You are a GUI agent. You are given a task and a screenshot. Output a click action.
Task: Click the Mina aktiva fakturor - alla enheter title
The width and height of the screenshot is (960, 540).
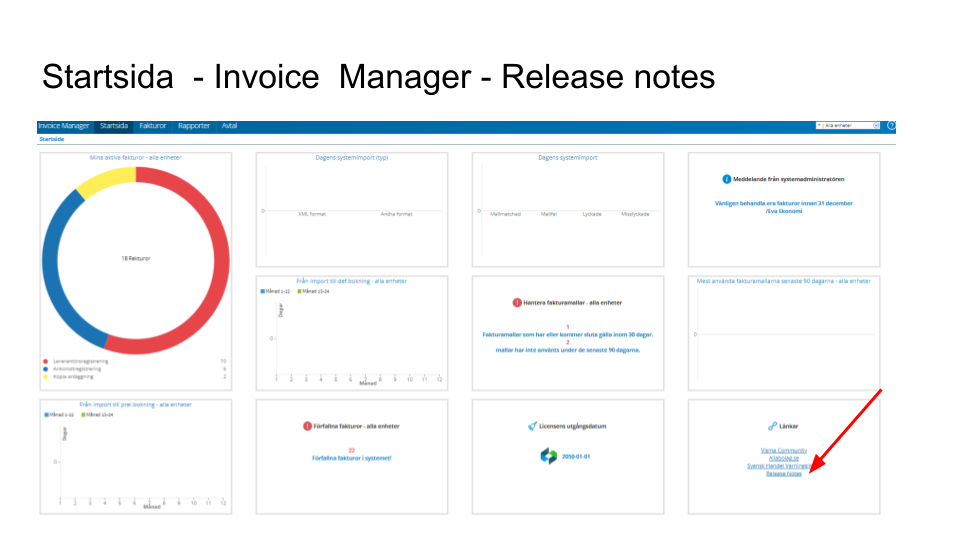coord(136,158)
